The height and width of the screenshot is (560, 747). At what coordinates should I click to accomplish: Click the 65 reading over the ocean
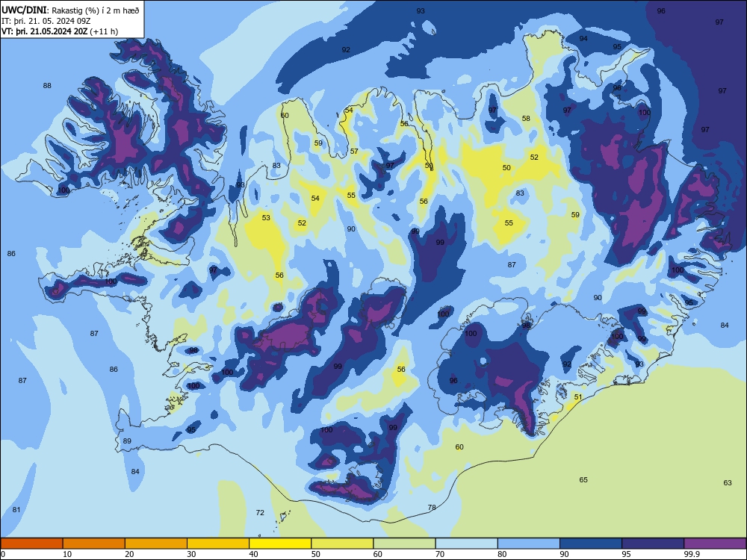pyautogui.click(x=583, y=479)
